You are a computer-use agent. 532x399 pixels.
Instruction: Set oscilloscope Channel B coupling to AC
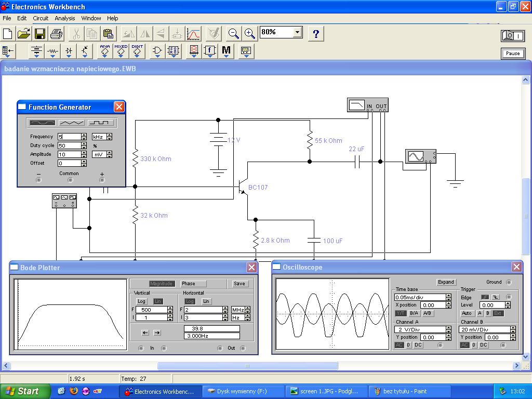coord(464,345)
